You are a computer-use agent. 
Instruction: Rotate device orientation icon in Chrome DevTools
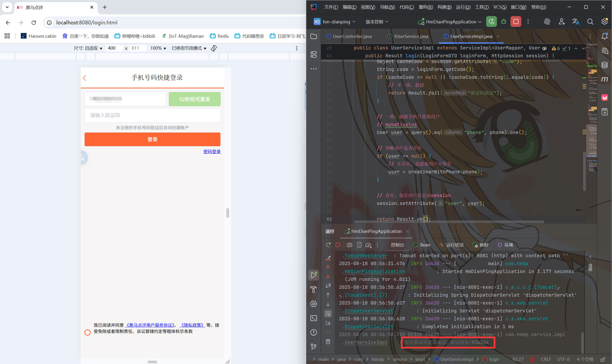pos(214,48)
